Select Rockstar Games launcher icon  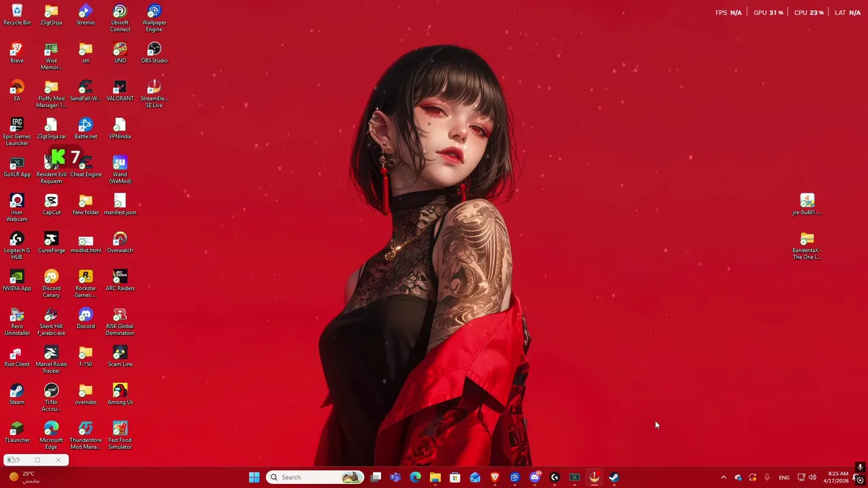[85, 284]
